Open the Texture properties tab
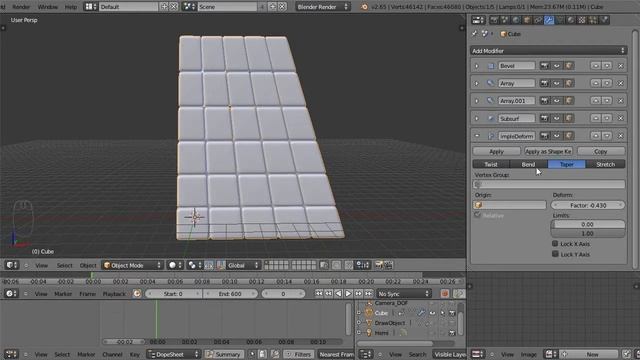 (582, 20)
